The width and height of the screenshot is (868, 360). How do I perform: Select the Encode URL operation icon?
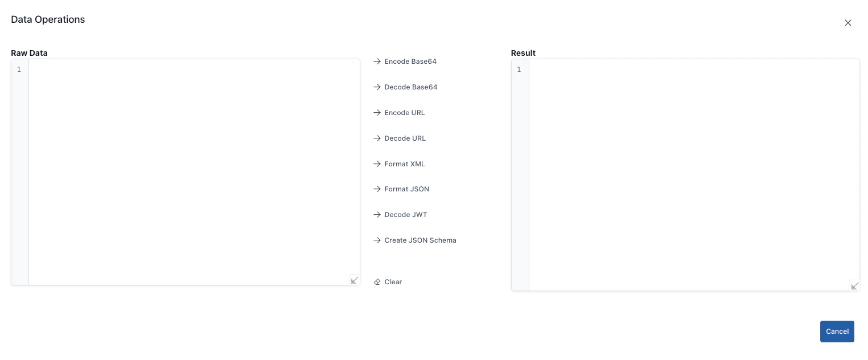click(377, 112)
